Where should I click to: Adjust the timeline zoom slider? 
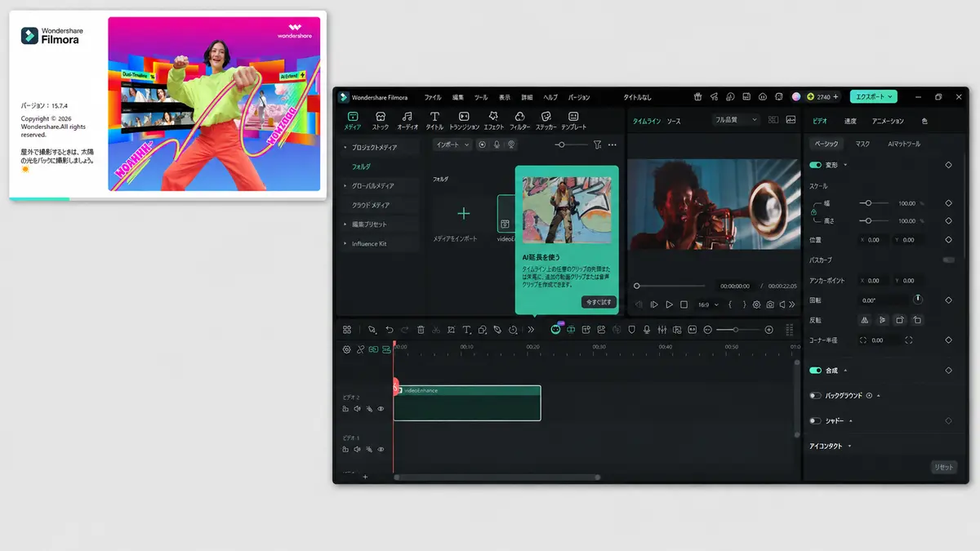pyautogui.click(x=738, y=330)
